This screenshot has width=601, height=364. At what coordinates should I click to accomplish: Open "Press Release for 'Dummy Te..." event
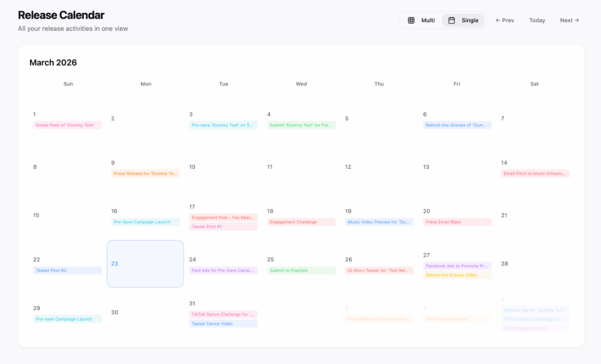146,174
